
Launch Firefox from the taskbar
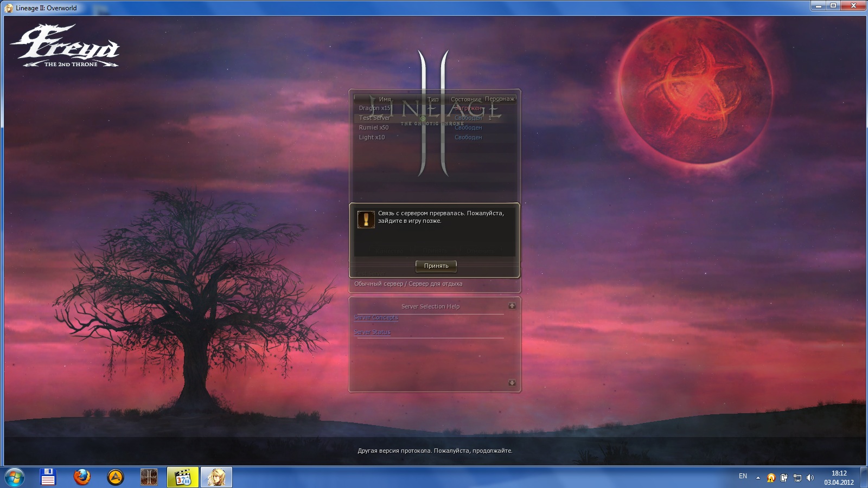[82, 477]
